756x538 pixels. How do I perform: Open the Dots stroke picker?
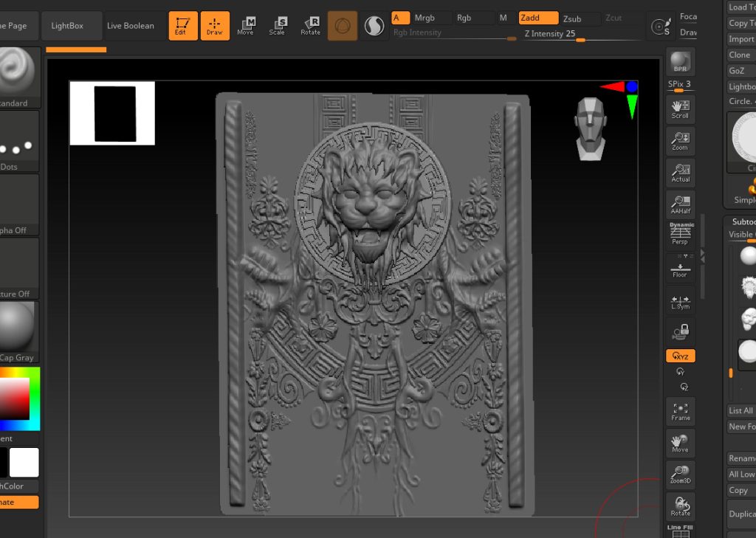(19, 141)
